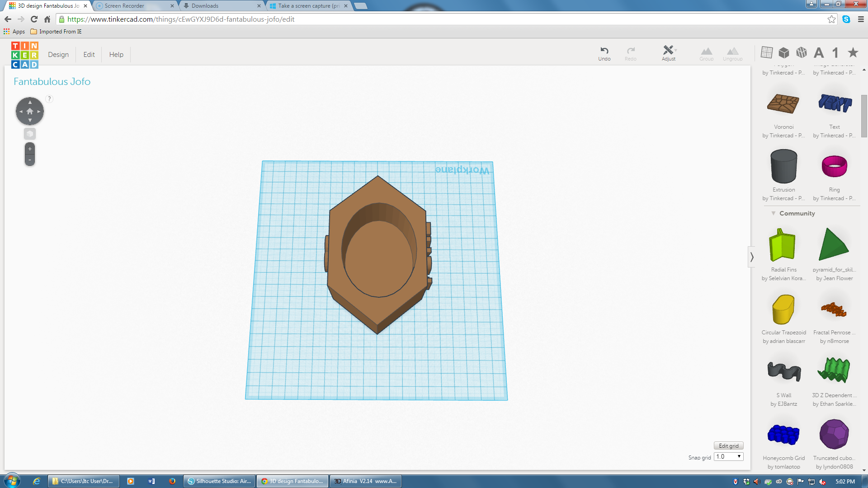The image size is (868, 488).
Task: Switch to the Downloads browser tab
Action: pyautogui.click(x=222, y=6)
